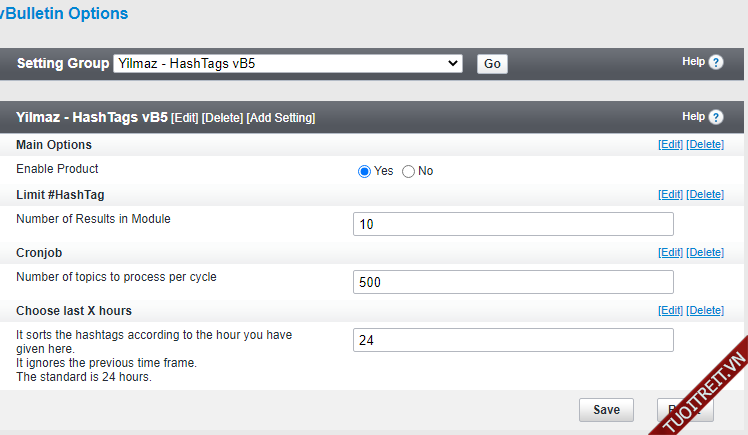Edit the Limit #HashTag setting
Image resolution: width=748 pixels, height=435 pixels.
coord(670,194)
